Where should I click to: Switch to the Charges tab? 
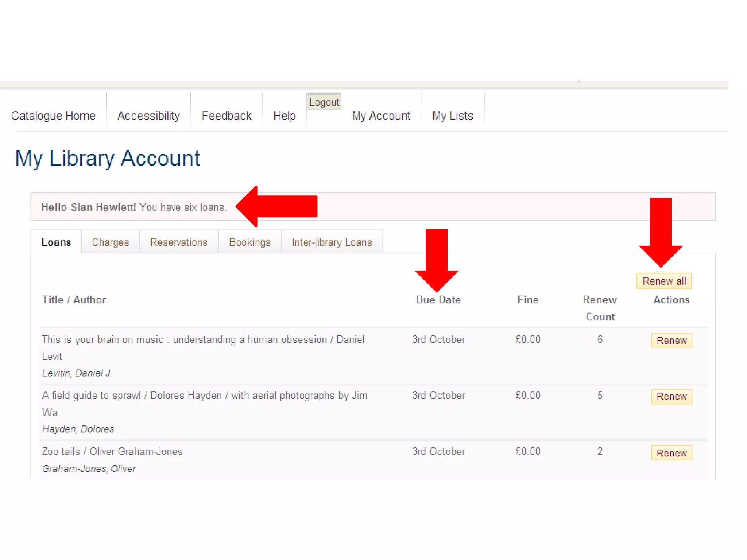pyautogui.click(x=111, y=242)
